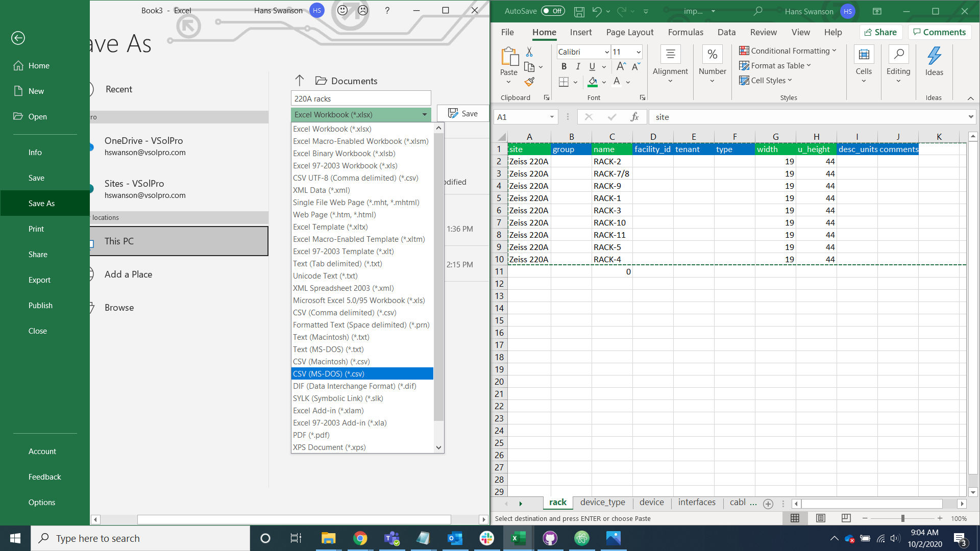Viewport: 980px width, 551px height.
Task: Select column G header
Action: coord(775,136)
